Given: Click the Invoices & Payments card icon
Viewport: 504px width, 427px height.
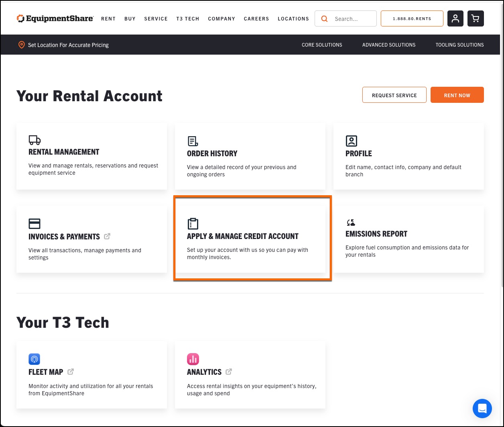Looking at the screenshot, I should (35, 223).
